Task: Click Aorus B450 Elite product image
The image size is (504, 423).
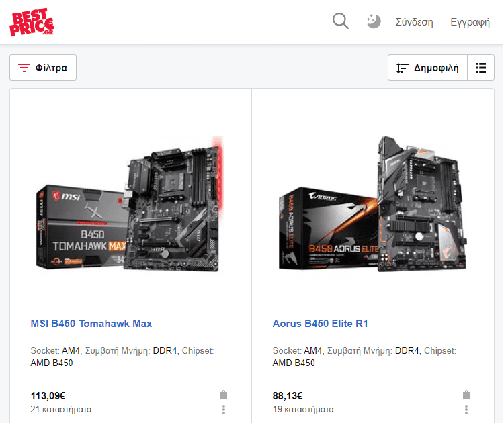Action: (x=373, y=203)
